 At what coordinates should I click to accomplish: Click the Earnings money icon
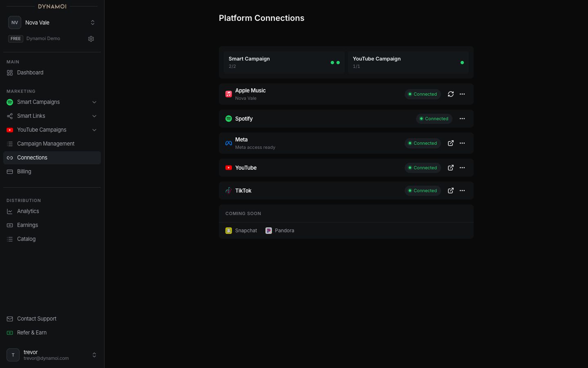tap(10, 225)
